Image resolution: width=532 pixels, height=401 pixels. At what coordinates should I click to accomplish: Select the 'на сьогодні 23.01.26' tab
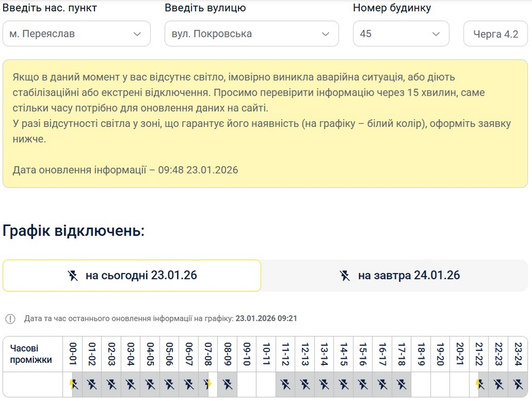coord(132,275)
